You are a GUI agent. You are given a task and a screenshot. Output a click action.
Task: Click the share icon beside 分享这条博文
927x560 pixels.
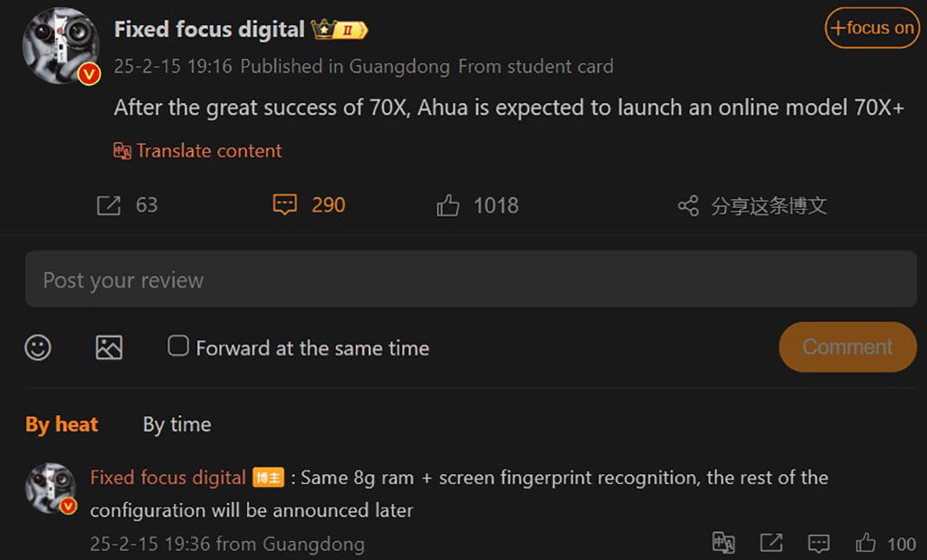pyautogui.click(x=688, y=206)
